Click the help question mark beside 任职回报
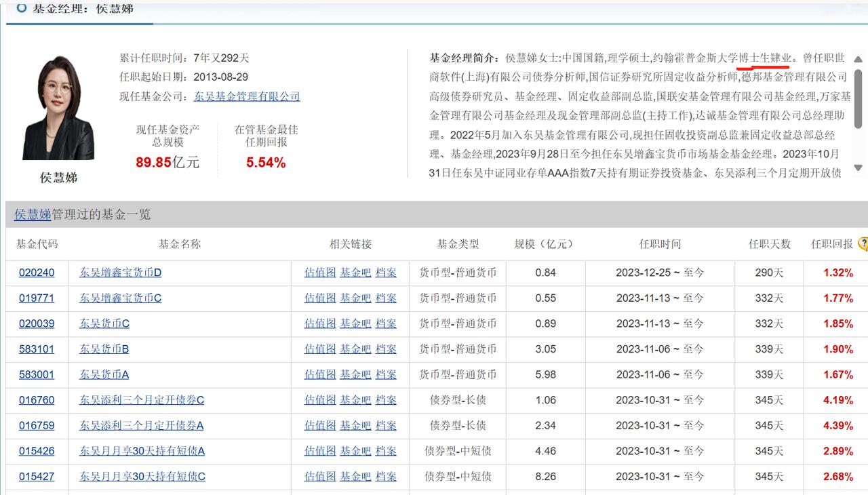The image size is (868, 495). [863, 244]
